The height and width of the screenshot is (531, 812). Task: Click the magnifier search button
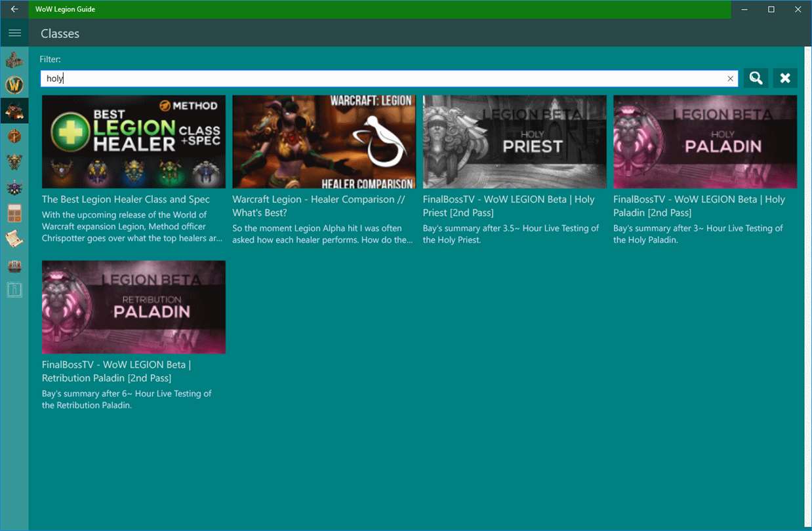tap(756, 78)
